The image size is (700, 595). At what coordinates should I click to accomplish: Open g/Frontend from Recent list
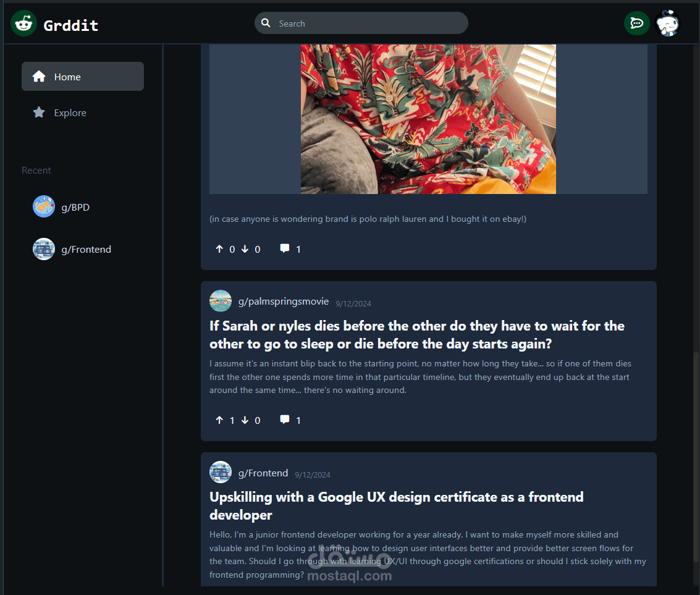pyautogui.click(x=86, y=249)
